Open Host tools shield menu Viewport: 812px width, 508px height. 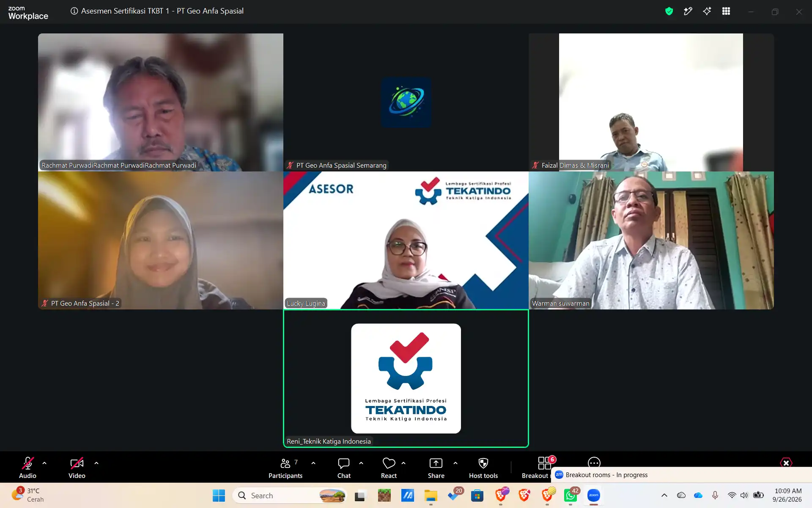pyautogui.click(x=483, y=467)
